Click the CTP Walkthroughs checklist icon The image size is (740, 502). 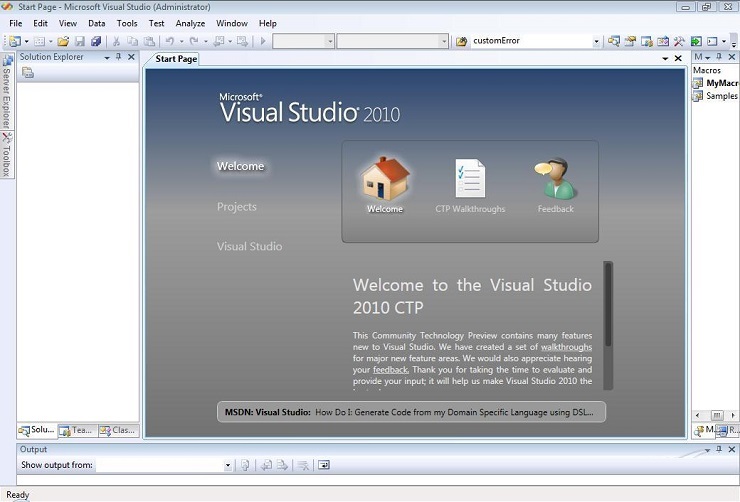pyautogui.click(x=470, y=178)
